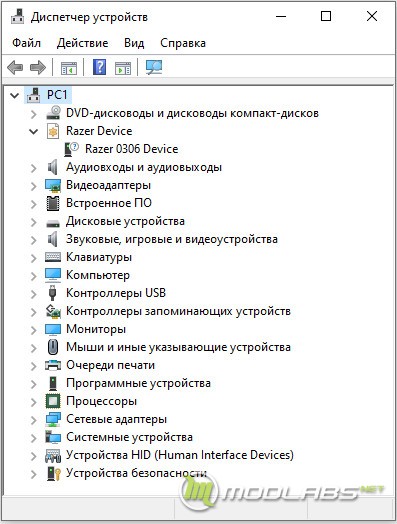Click the Razer Device category icon

pos(53,131)
